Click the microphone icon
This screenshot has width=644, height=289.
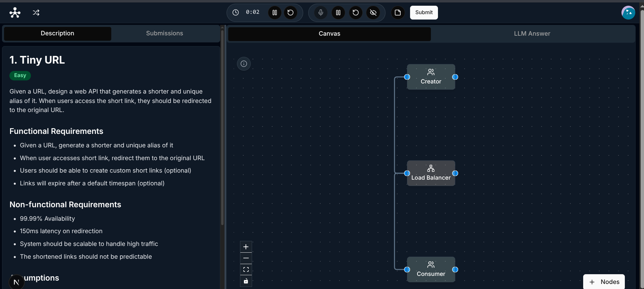(x=321, y=12)
